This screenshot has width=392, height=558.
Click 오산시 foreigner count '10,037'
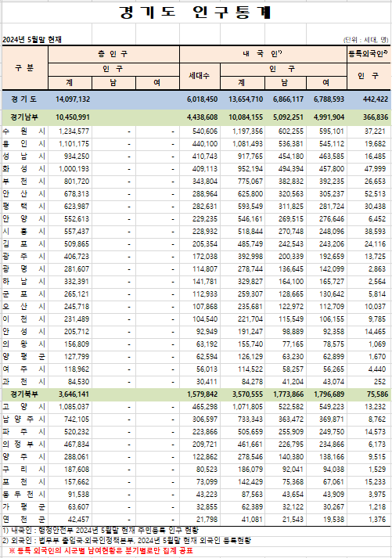coord(375,307)
